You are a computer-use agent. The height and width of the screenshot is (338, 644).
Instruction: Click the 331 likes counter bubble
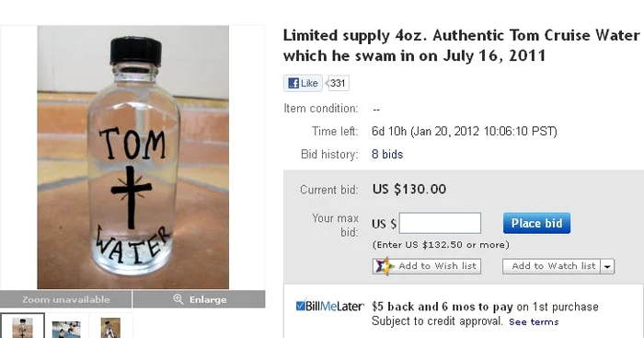pyautogui.click(x=338, y=83)
